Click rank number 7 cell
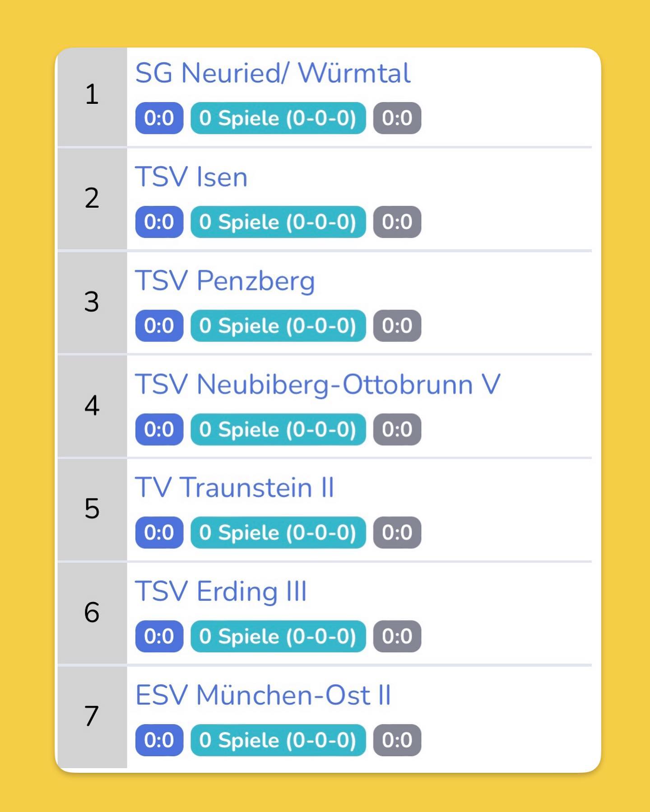Viewport: 650px width, 812px height. click(92, 716)
